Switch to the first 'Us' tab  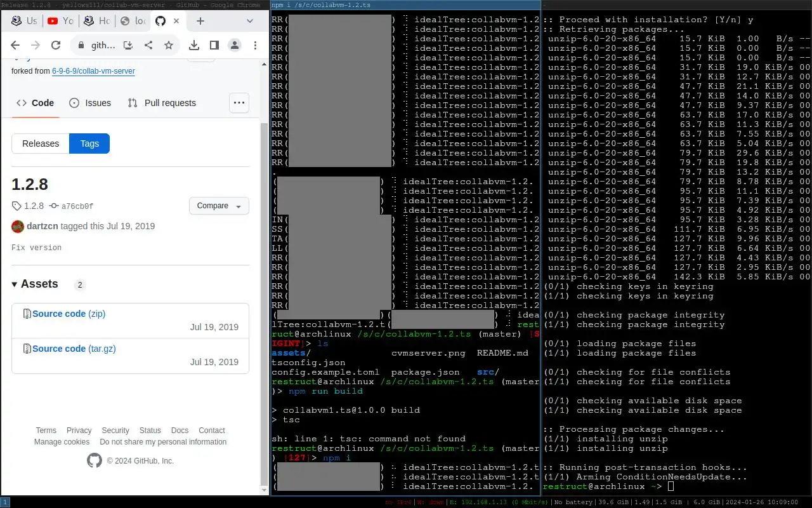tap(24, 21)
